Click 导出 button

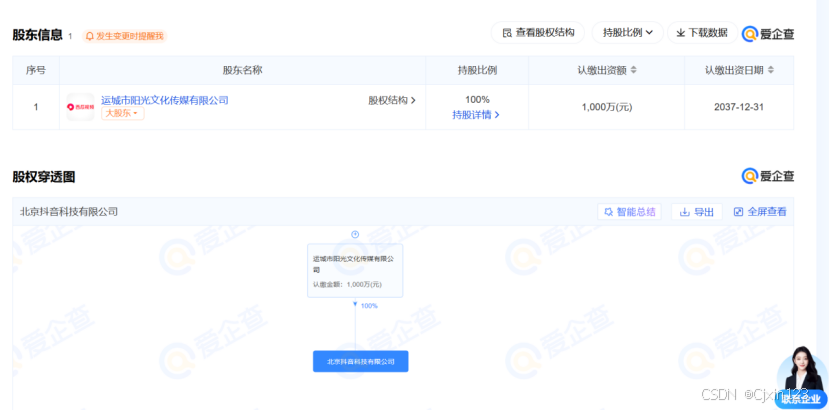pos(697,212)
